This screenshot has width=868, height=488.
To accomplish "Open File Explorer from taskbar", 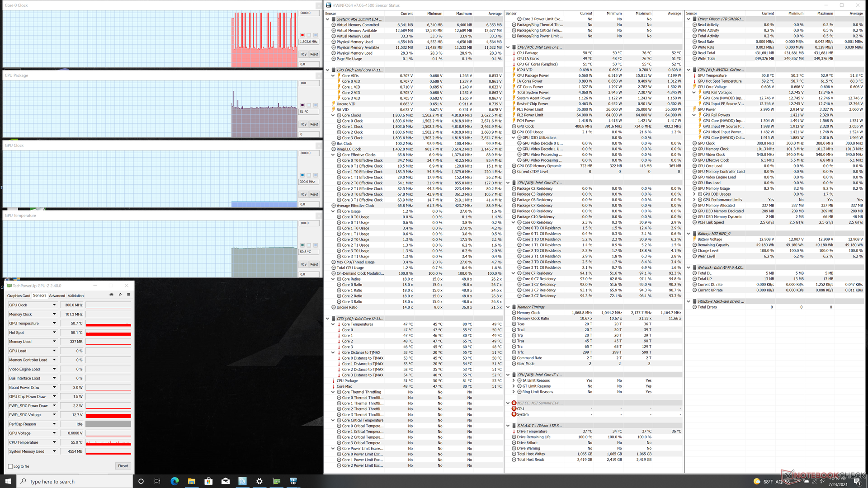I will tap(191, 481).
